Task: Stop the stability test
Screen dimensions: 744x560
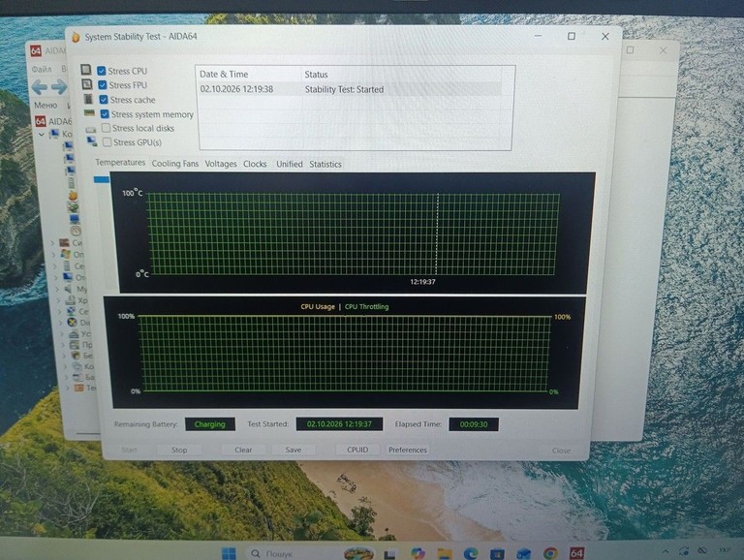Action: (179, 450)
